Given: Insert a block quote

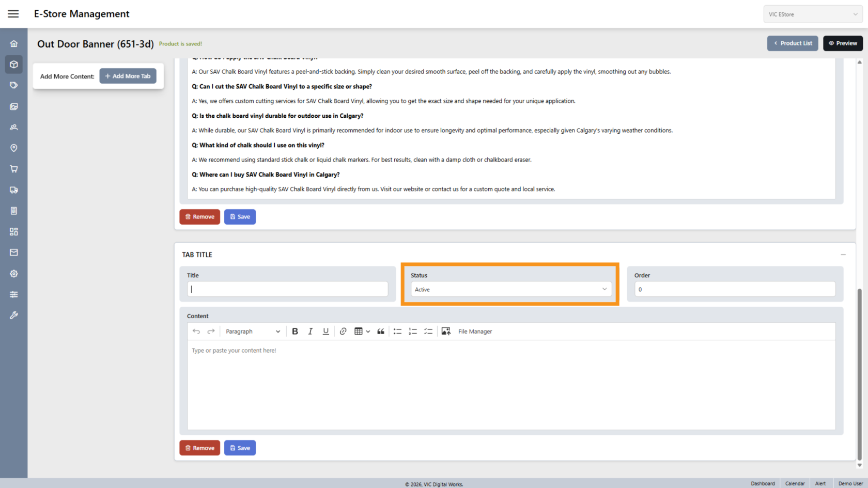Looking at the screenshot, I should point(381,332).
